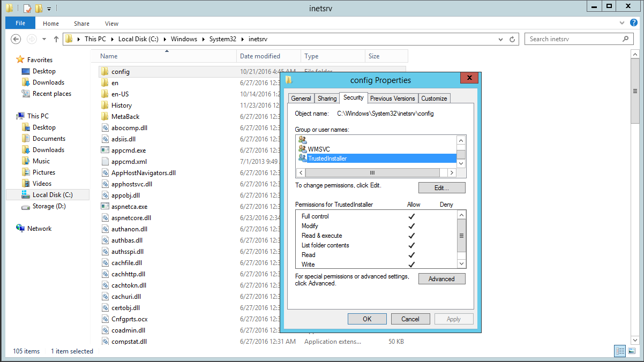Viewport: 644px width, 362px height.
Task: Open the Customize Quick Access Toolbar dropdown
Action: point(49,9)
